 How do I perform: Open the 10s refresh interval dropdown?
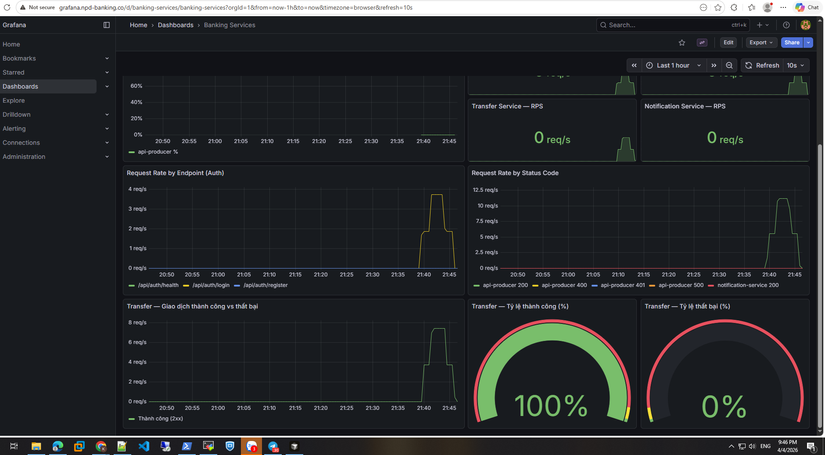[796, 65]
